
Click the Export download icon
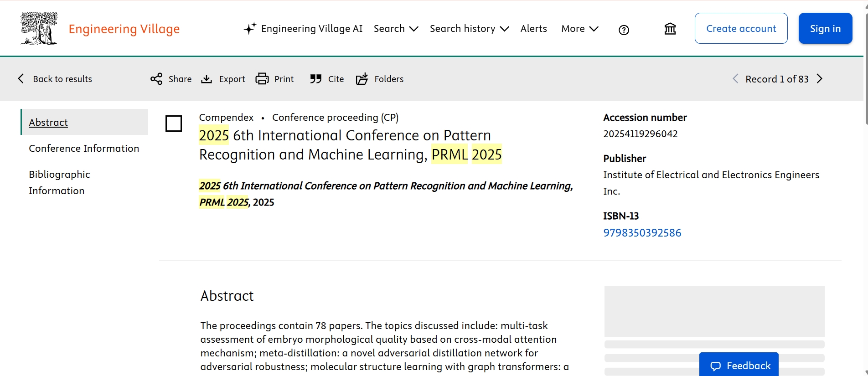[207, 79]
